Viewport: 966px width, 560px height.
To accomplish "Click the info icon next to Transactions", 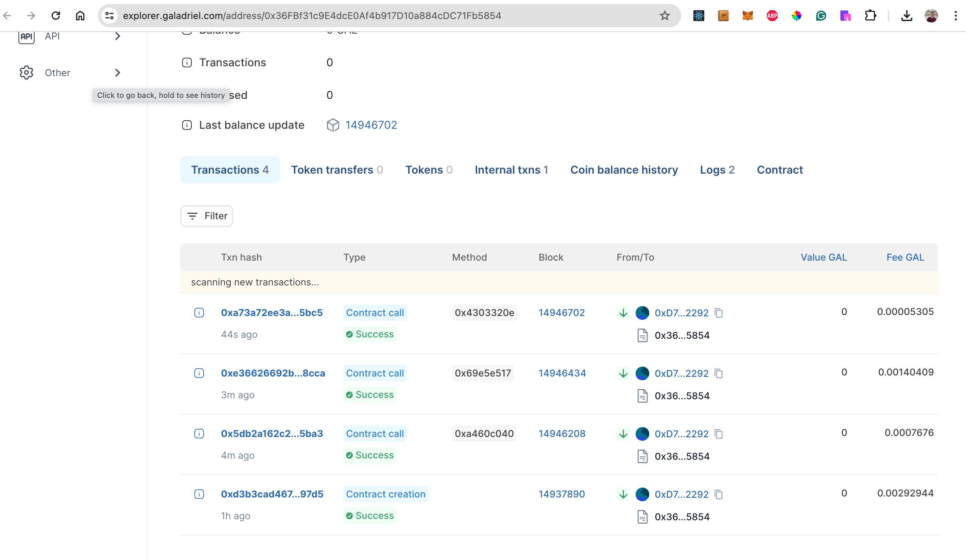I will tap(187, 62).
